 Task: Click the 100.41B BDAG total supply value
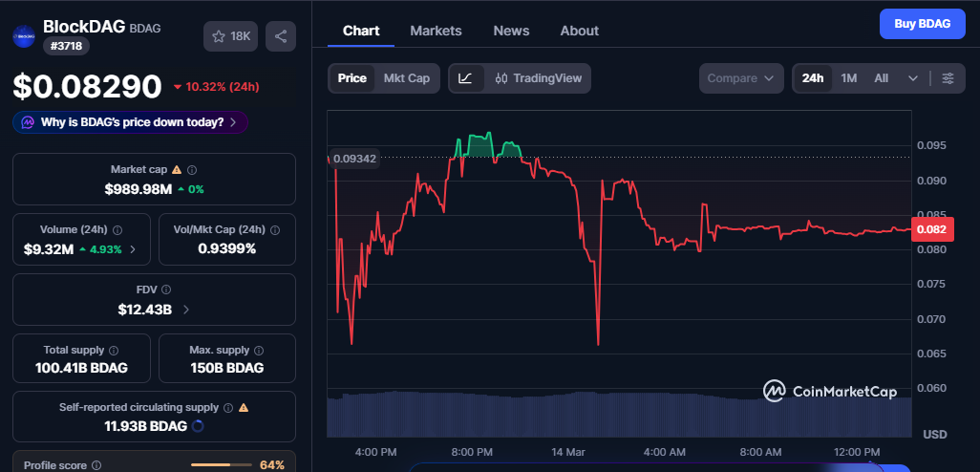click(x=81, y=368)
